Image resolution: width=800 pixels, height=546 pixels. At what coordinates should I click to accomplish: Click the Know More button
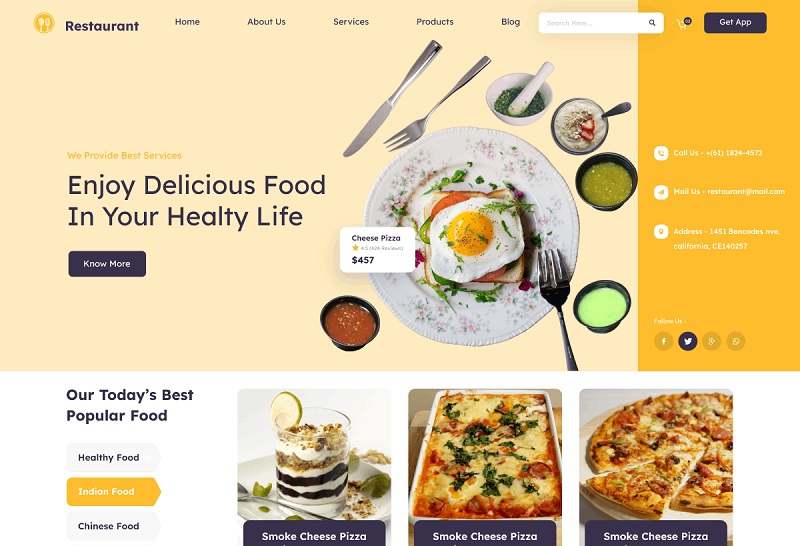coord(107,264)
